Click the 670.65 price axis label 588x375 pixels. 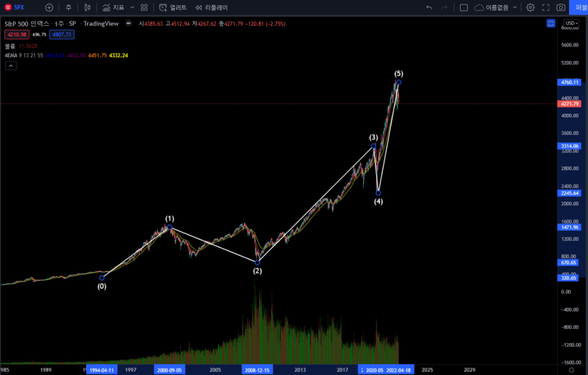(568, 263)
